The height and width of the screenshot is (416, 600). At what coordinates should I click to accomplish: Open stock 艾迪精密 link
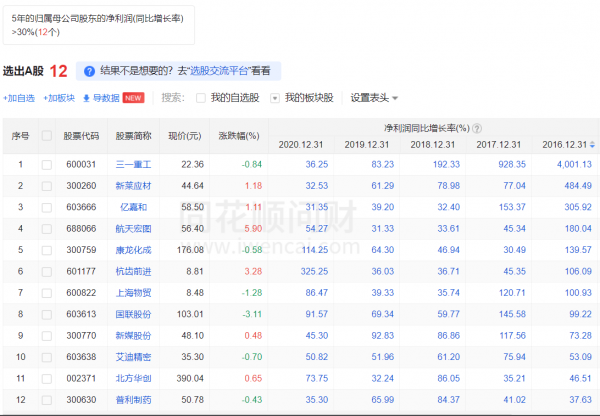pyautogui.click(x=133, y=357)
